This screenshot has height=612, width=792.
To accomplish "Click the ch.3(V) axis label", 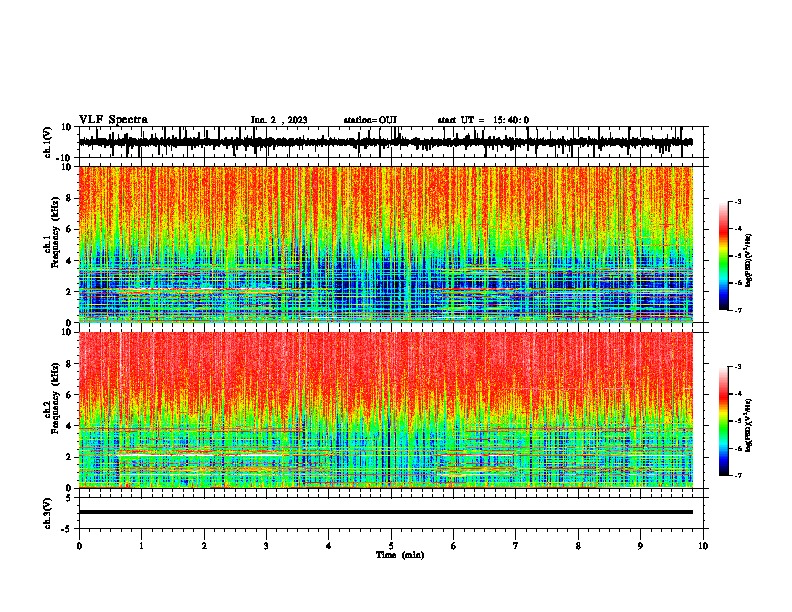I will [x=48, y=513].
